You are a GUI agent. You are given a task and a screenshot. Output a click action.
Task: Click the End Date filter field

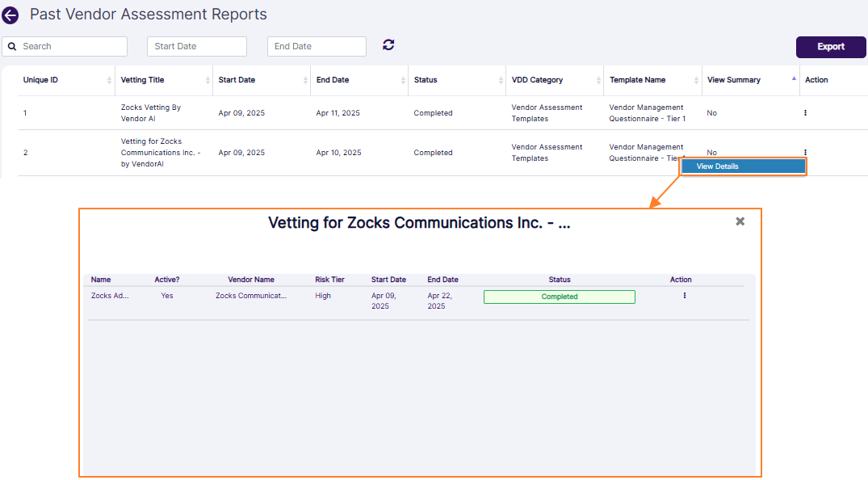point(316,46)
